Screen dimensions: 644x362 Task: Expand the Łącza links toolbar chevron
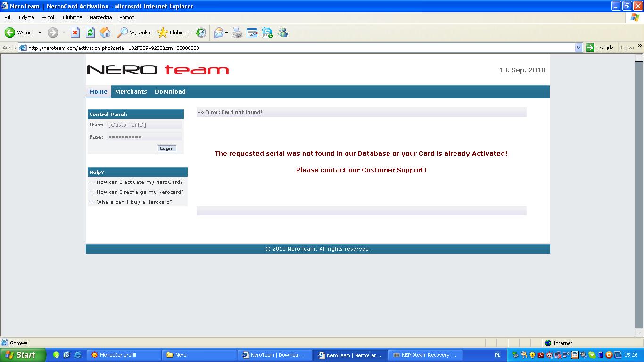640,46
